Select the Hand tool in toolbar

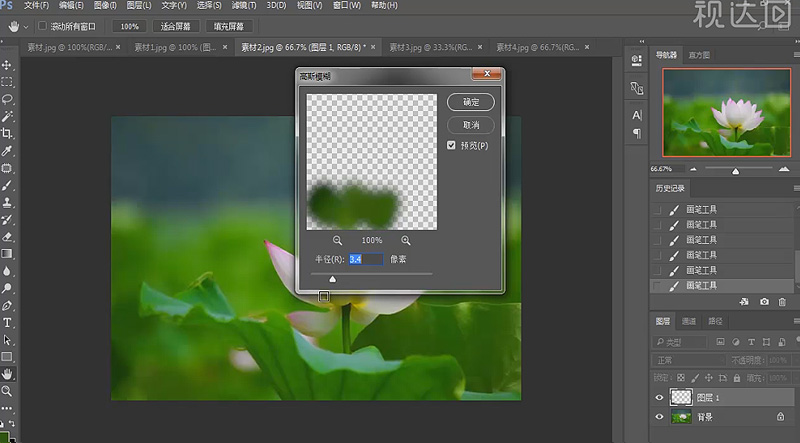(7, 374)
